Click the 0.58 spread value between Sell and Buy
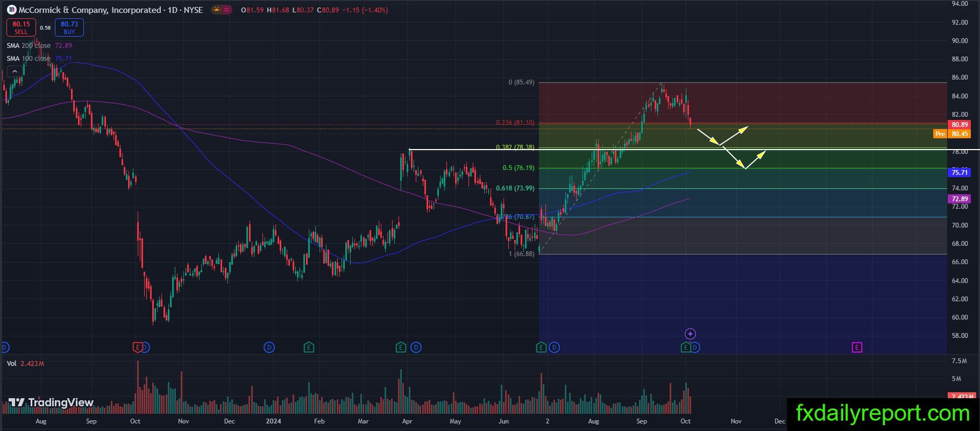Image resolution: width=980 pixels, height=431 pixels. click(45, 28)
